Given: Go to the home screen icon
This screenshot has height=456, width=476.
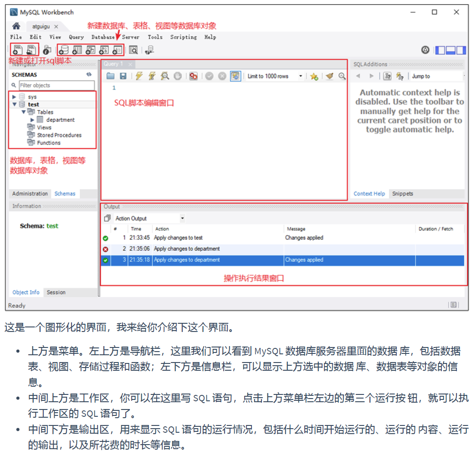Looking at the screenshot, I should (x=16, y=26).
